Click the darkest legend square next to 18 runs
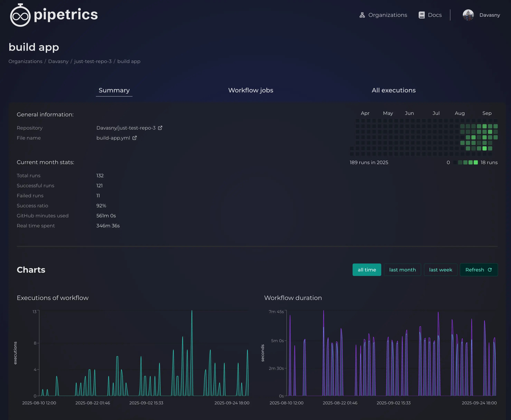 [x=455, y=162]
